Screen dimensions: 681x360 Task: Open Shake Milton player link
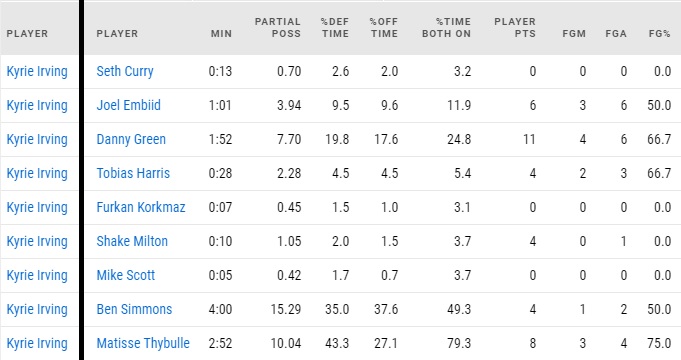coord(132,241)
